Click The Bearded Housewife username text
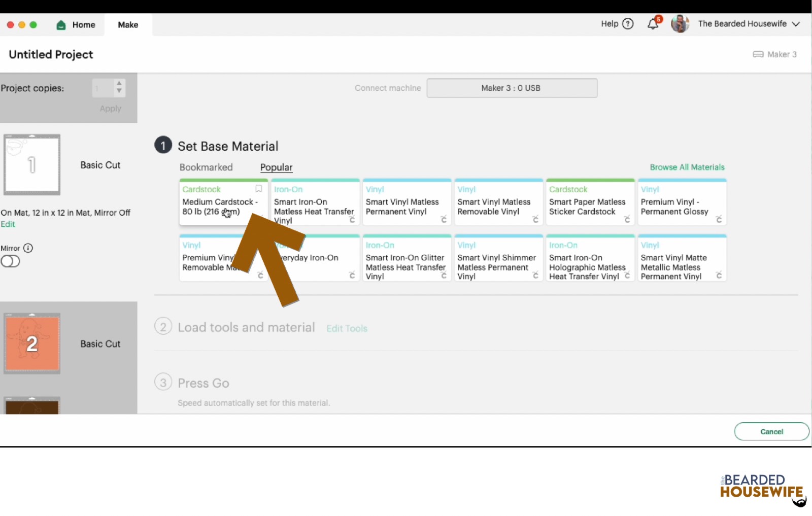Screen dimensions: 812x516 point(742,24)
